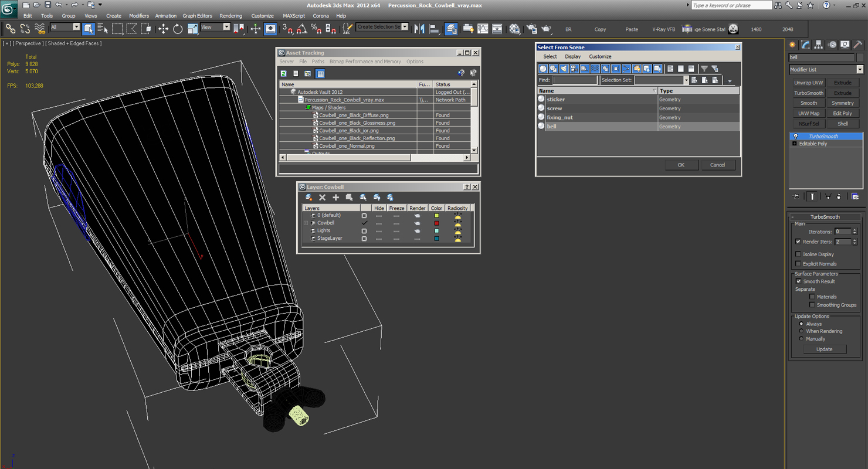Expand the Cowbell layer tree node
The width and height of the screenshot is (868, 469).
coord(306,223)
